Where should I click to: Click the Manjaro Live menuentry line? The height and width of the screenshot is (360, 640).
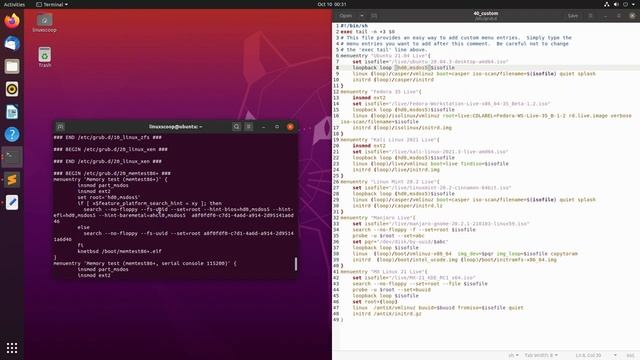point(378,218)
